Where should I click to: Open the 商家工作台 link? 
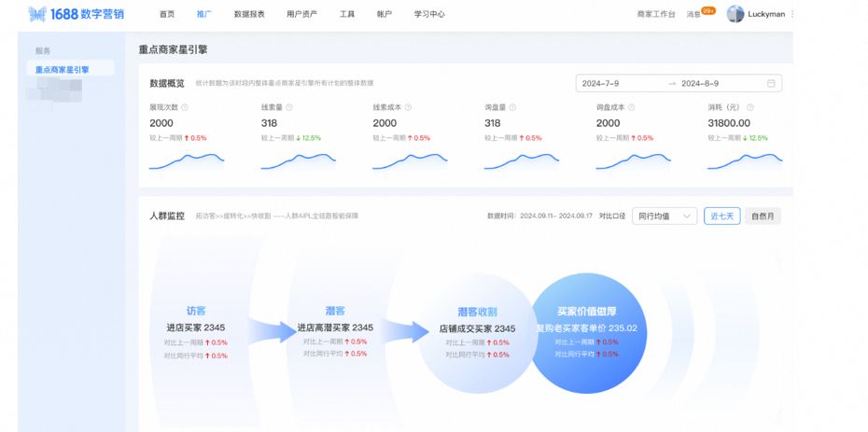tap(656, 14)
